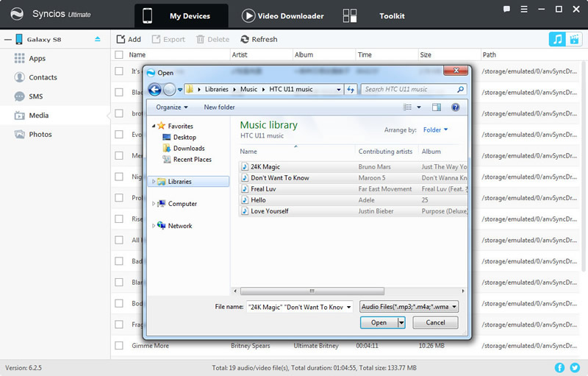Open Syncios Facebook page icon

pos(559,368)
